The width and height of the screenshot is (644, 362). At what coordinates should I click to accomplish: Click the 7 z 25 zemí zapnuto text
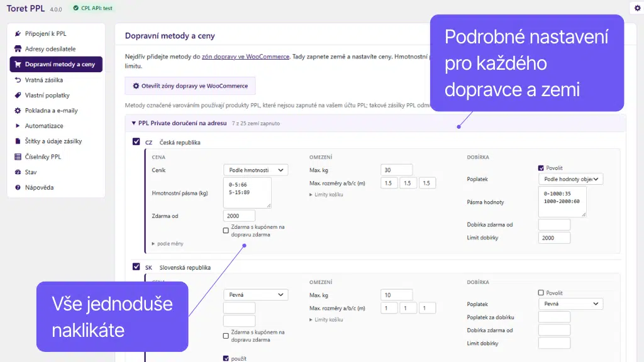pos(255,123)
